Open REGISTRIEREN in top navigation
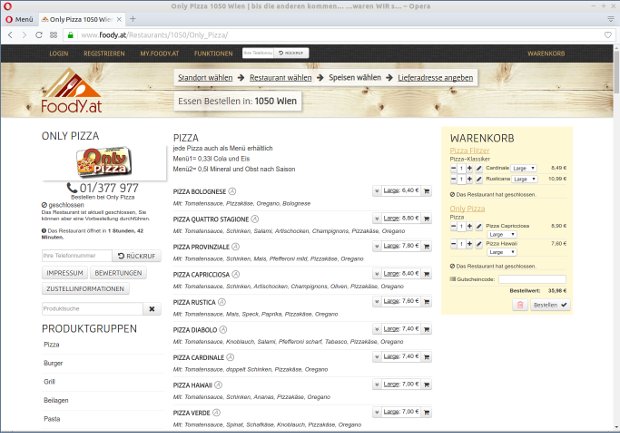 [x=104, y=53]
